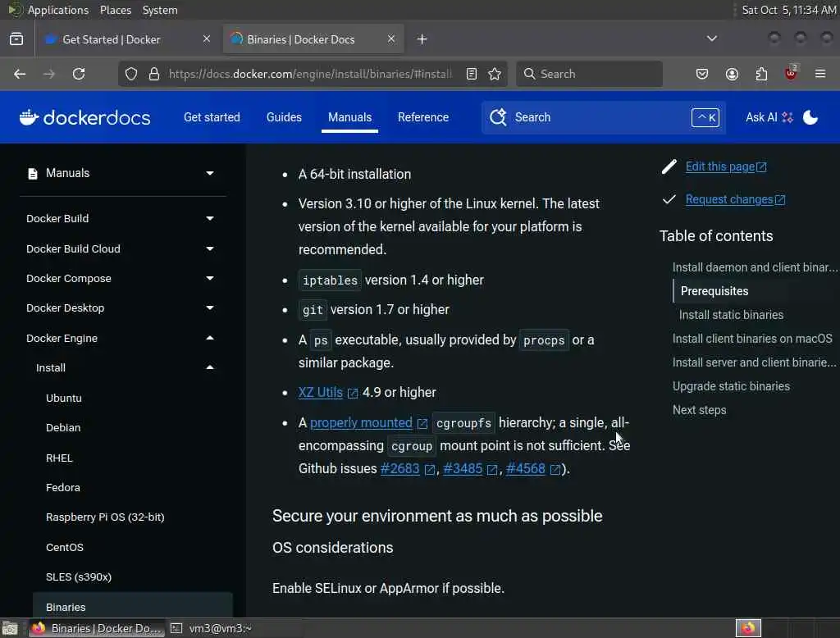
Task: Reload the current page
Action: point(79,74)
